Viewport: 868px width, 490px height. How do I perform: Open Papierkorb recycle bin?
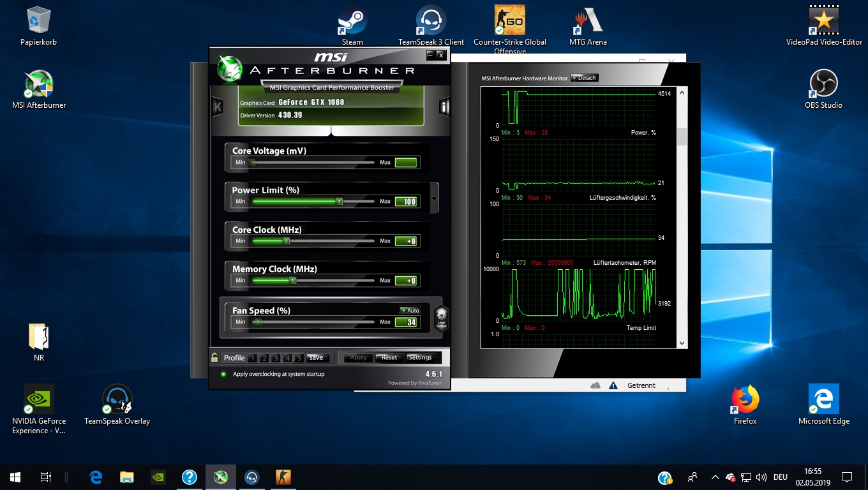click(x=39, y=26)
